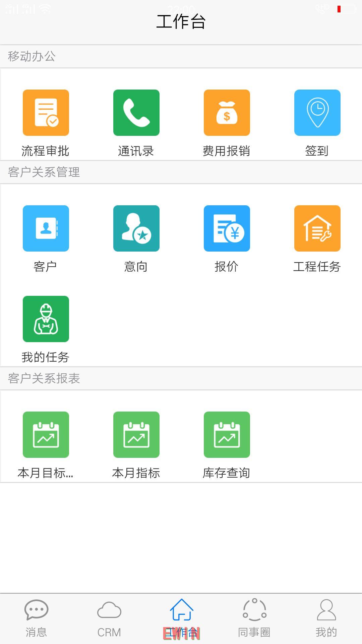Image resolution: width=362 pixels, height=644 pixels.
Task: Open the 库存查询 inventory chart icon
Action: [x=227, y=435]
